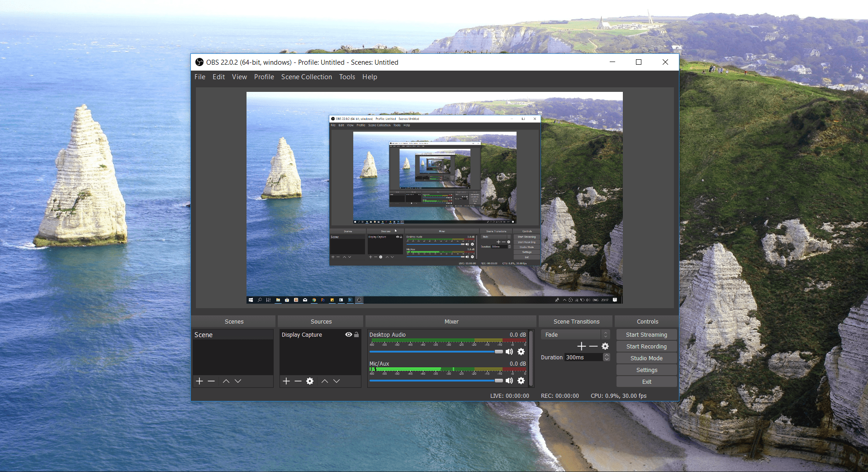868x472 pixels.
Task: Click OBS logo in title bar
Action: point(199,62)
